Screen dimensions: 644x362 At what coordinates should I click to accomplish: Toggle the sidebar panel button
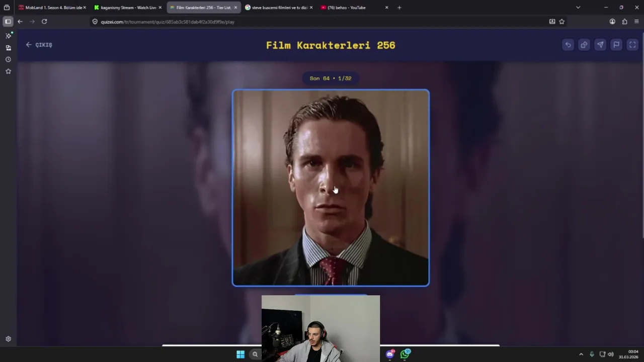(x=8, y=22)
